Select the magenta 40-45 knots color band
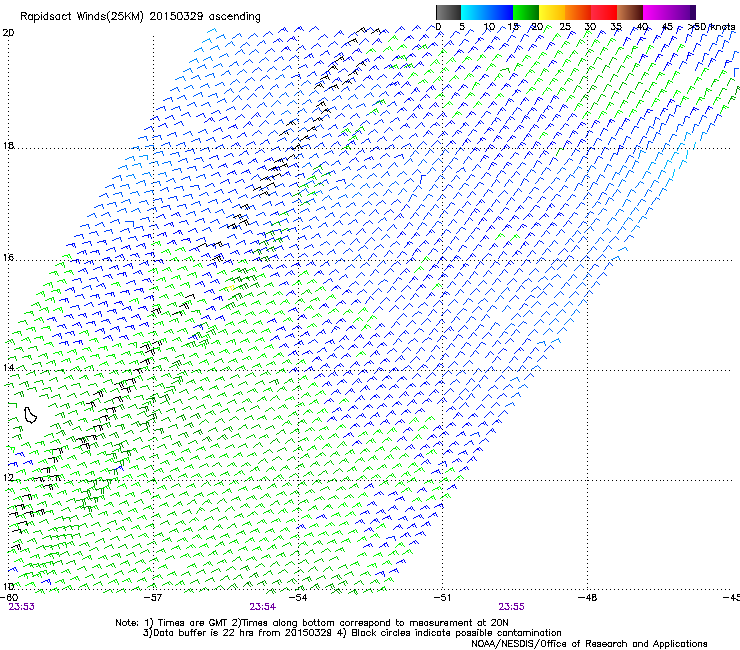Screen dimensions: 740x650 click(x=656, y=12)
